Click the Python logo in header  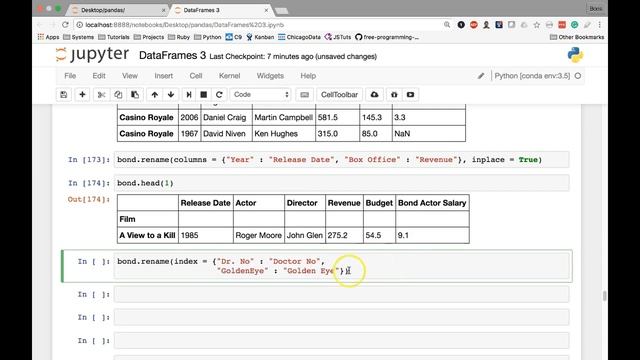[575, 55]
